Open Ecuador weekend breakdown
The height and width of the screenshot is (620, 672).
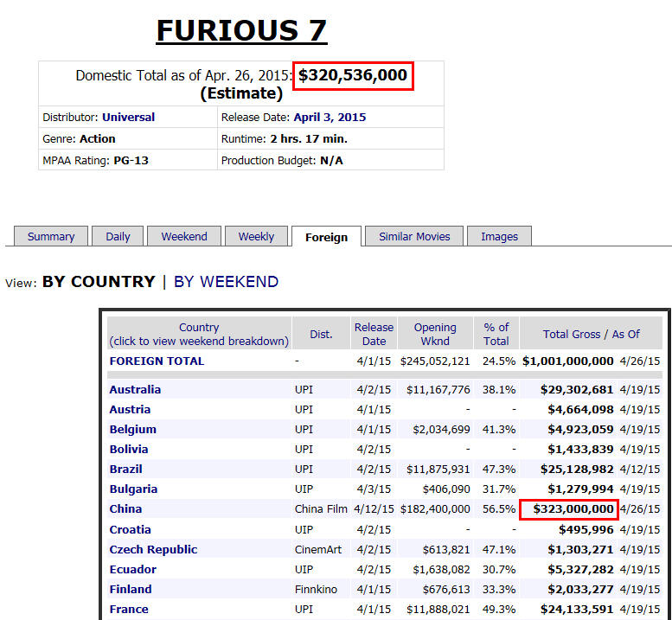(133, 570)
